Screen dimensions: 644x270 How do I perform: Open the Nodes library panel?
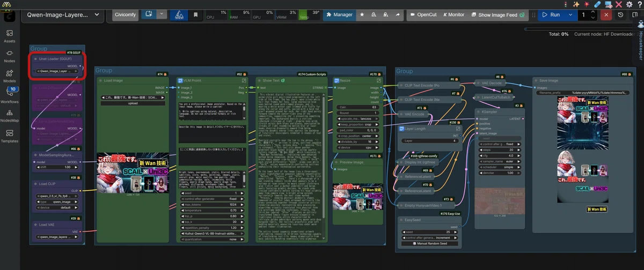[10, 56]
